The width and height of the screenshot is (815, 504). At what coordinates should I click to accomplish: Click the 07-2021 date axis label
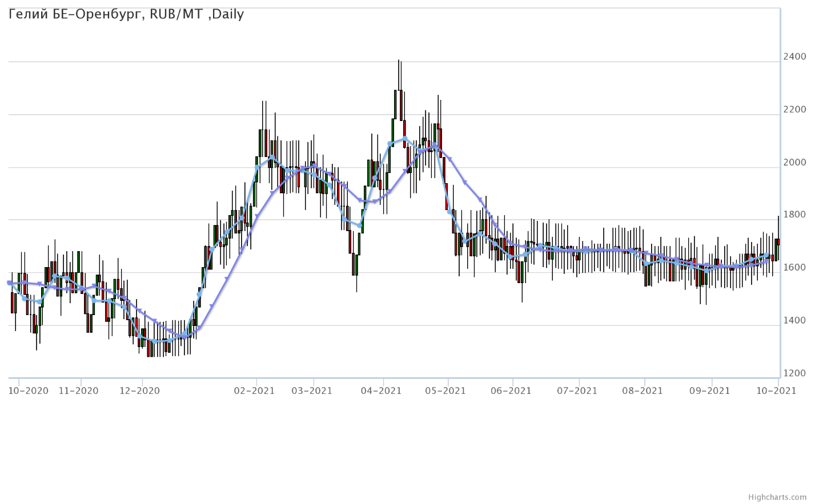pos(577,391)
